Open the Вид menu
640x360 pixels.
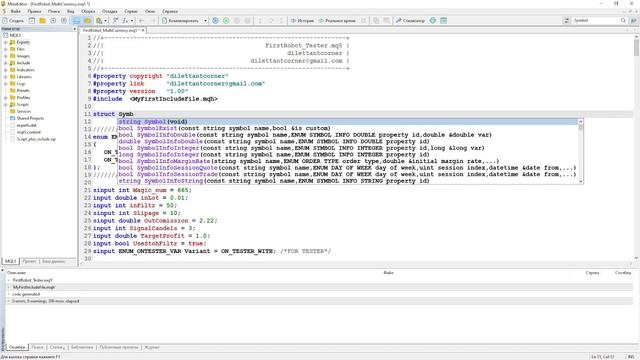pyautogui.click(x=71, y=11)
